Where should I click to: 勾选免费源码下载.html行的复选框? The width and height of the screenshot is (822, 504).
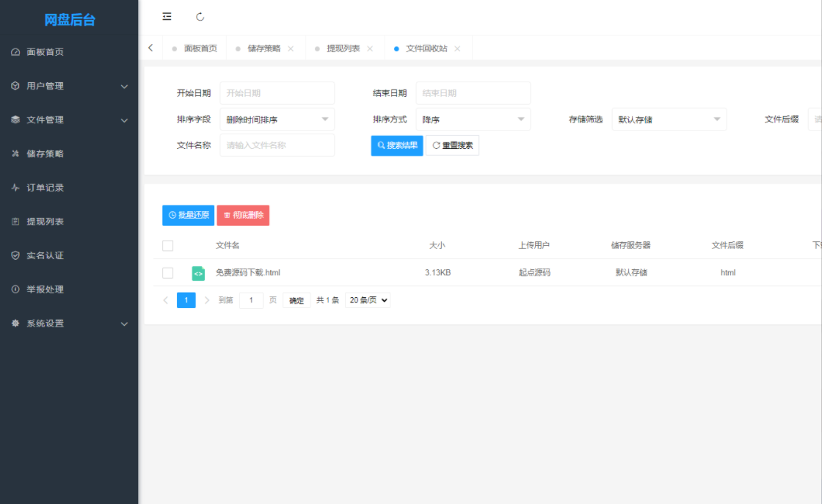point(167,272)
